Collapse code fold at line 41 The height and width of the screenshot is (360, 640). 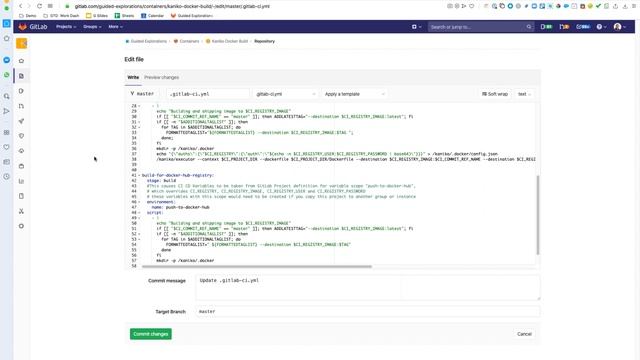(x=139, y=175)
